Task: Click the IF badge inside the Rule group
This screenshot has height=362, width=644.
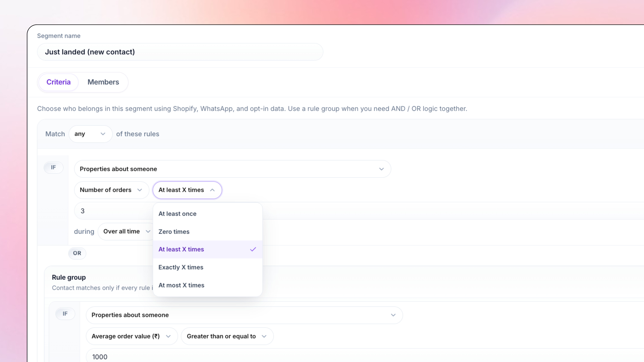Action: (65, 314)
